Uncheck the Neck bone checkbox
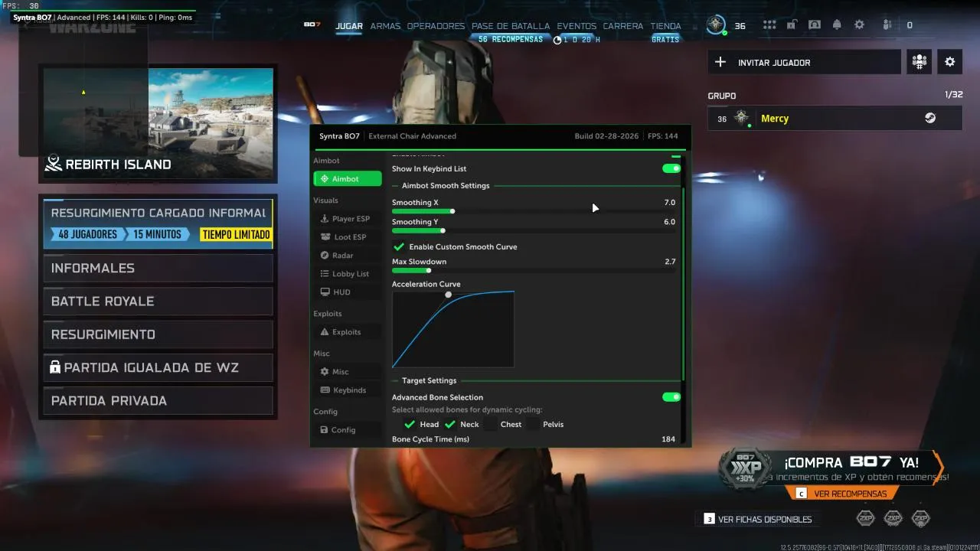 pos(450,425)
